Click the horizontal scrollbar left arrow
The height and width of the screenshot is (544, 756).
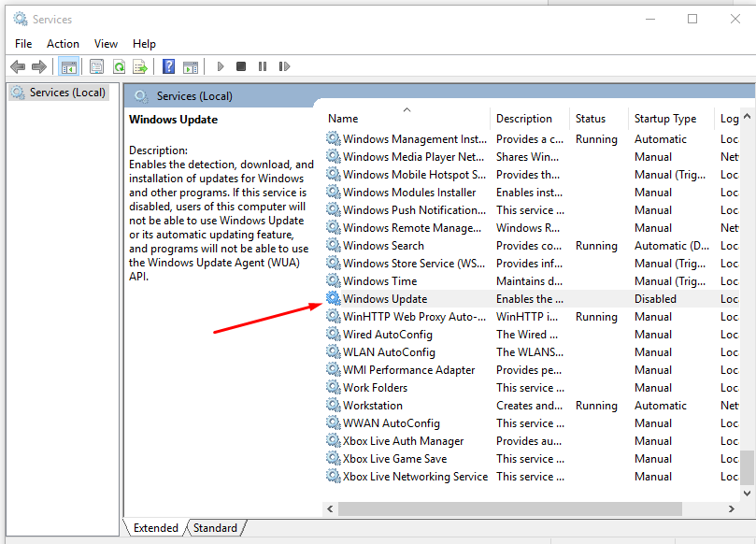330,508
